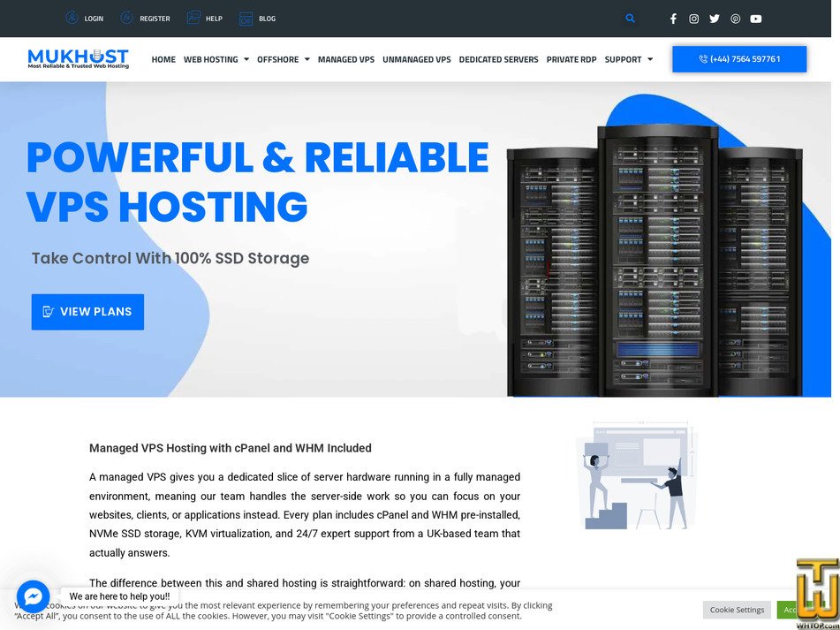This screenshot has width=840, height=630.
Task: Open the UNMANAGED VPS menu item
Action: point(417,59)
